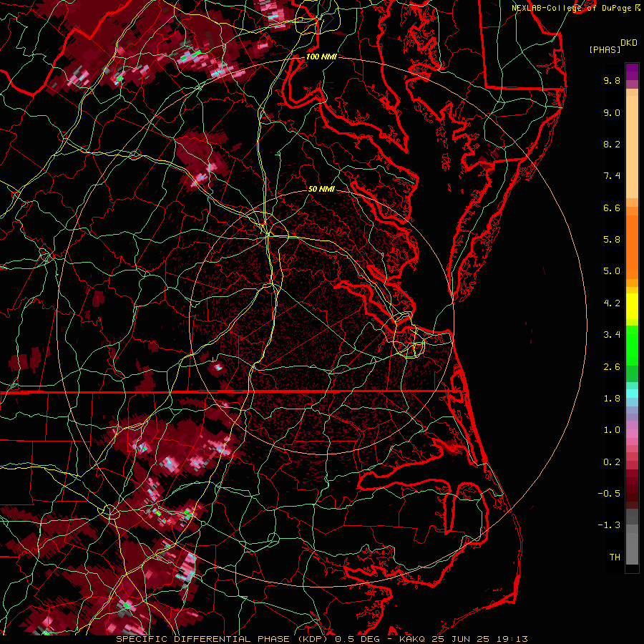Click the 7.4 scale value
The image size is (644, 644).
pyautogui.click(x=612, y=176)
